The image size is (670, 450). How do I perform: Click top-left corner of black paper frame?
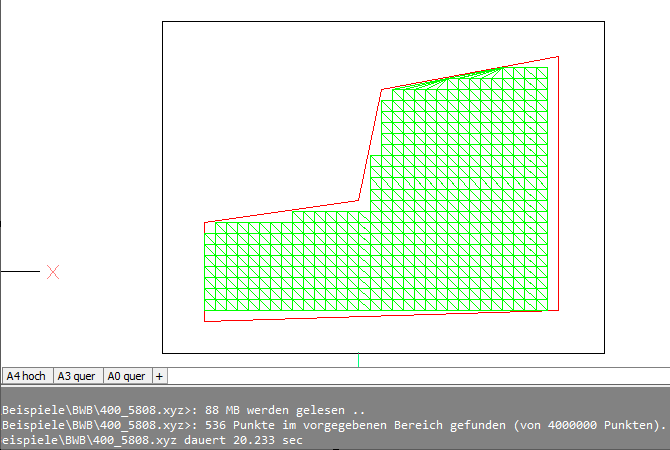(163, 23)
